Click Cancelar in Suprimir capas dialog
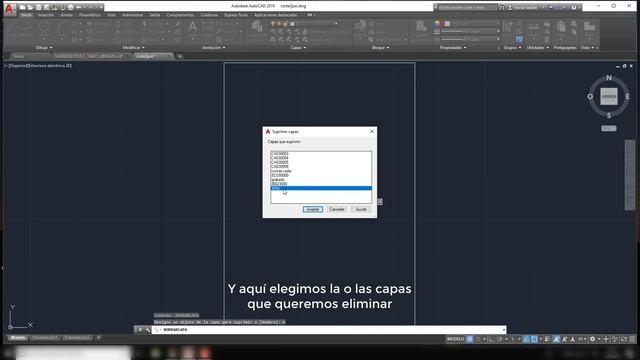Viewport: 640px width, 360px height. 337,209
